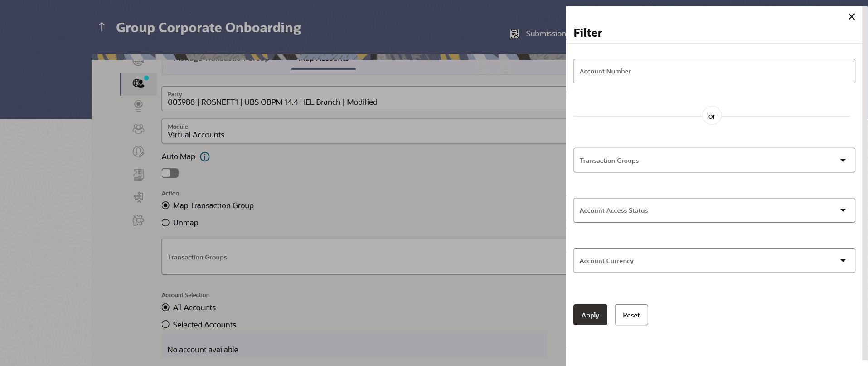Open the user group sidebar step
The height and width of the screenshot is (366, 868).
pos(138,129)
